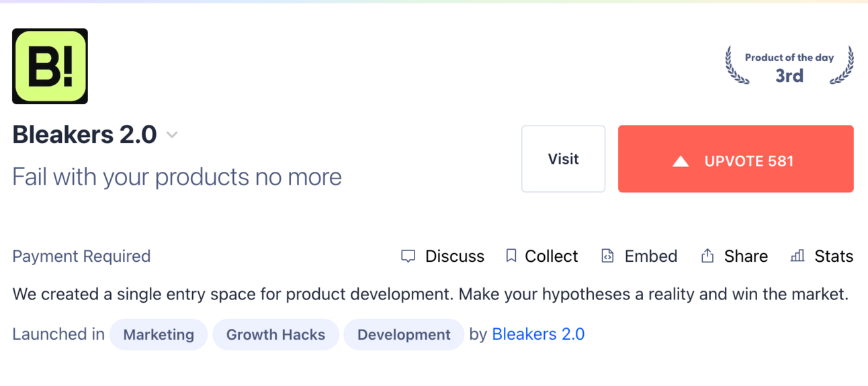
Task: Save product via Collect label
Action: (552, 256)
